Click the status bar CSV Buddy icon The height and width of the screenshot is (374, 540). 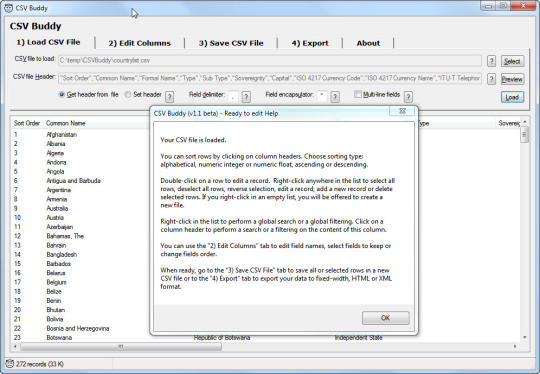pyautogui.click(x=10, y=364)
